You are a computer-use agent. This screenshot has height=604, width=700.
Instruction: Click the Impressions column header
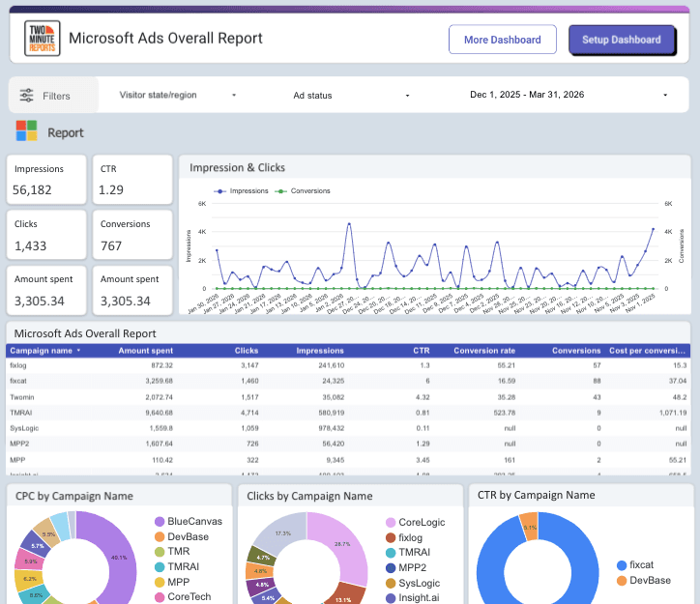320,351
